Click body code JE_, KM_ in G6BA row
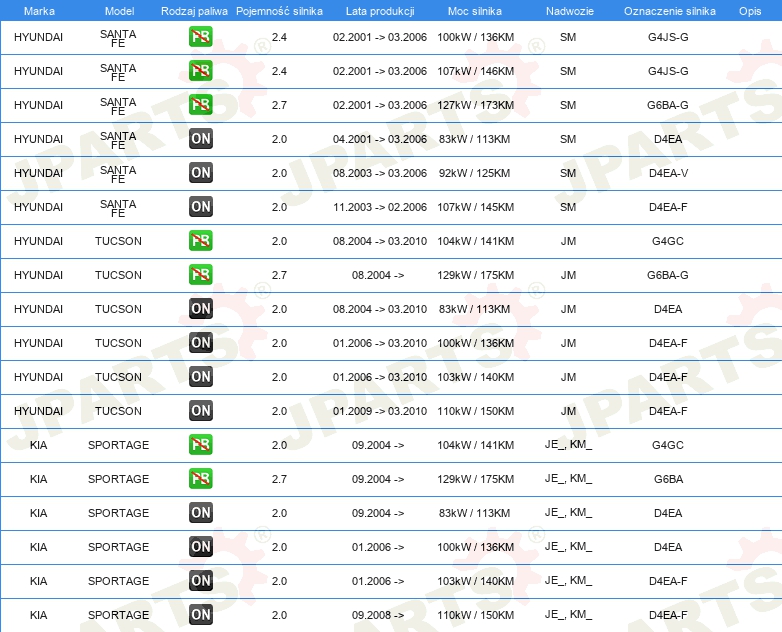This screenshot has width=782, height=632. pyautogui.click(x=568, y=479)
